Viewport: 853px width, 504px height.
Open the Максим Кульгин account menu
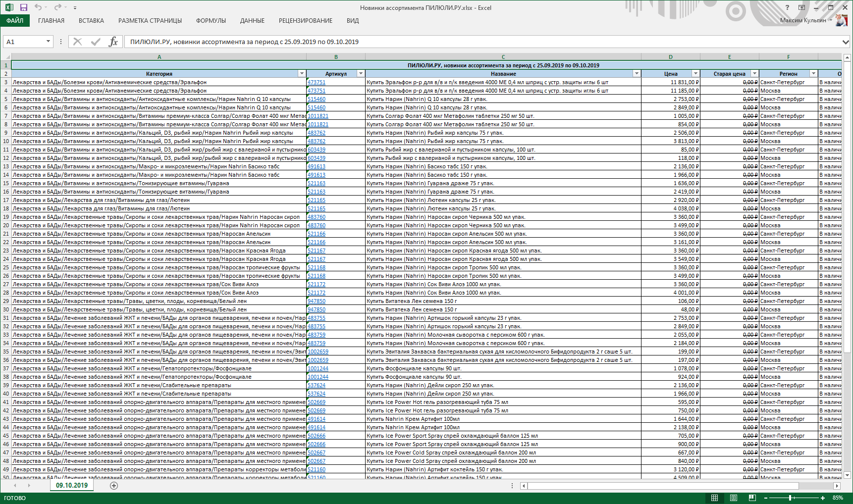(805, 20)
